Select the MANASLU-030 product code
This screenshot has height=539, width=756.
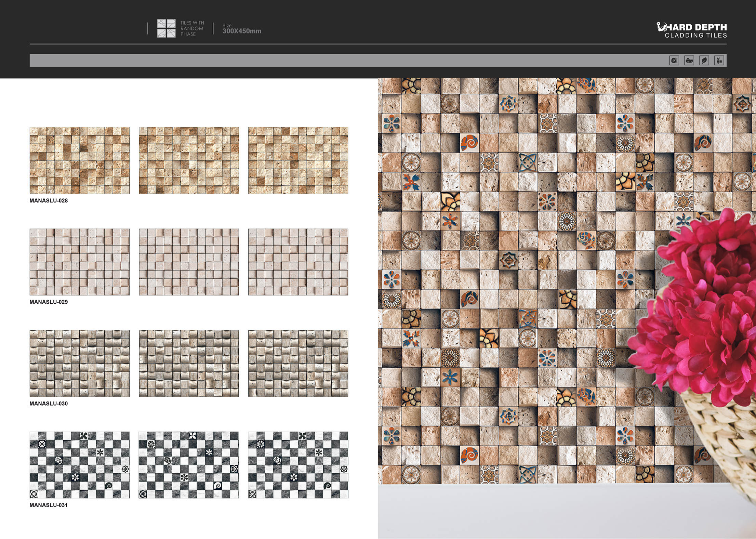(x=49, y=404)
